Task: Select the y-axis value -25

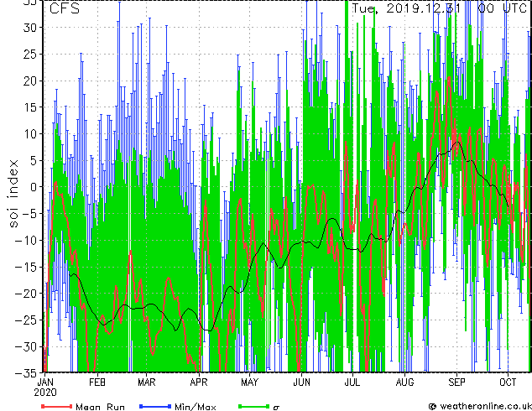Action: click(26, 320)
